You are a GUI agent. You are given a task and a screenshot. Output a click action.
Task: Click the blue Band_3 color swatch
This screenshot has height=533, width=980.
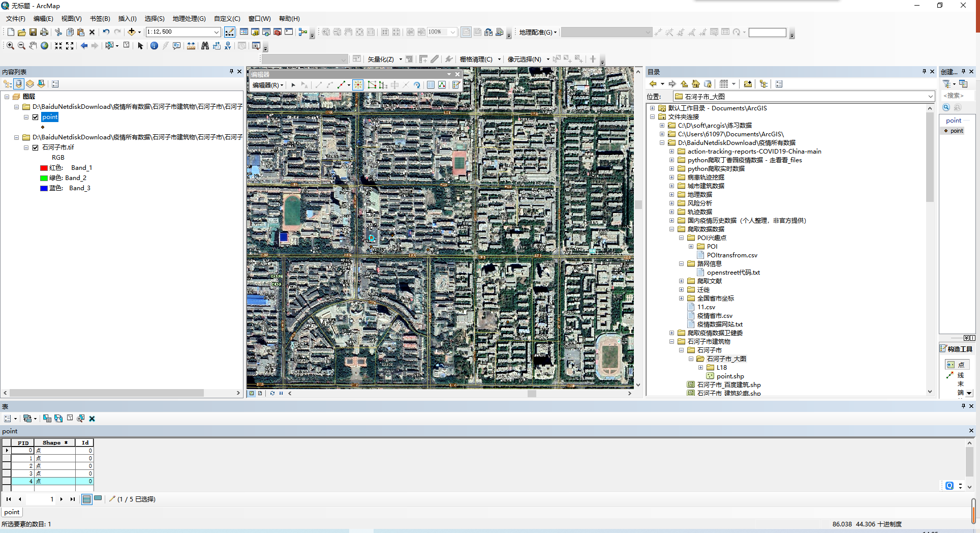click(44, 188)
